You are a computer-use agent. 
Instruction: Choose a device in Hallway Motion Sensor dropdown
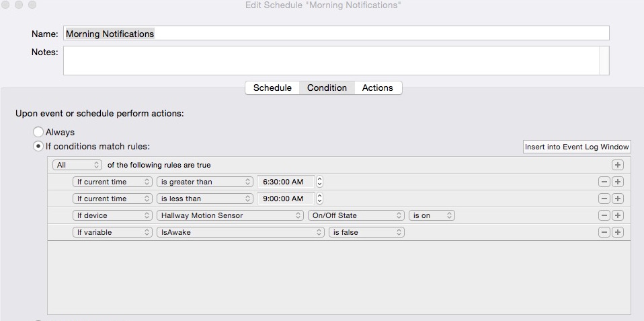click(231, 215)
